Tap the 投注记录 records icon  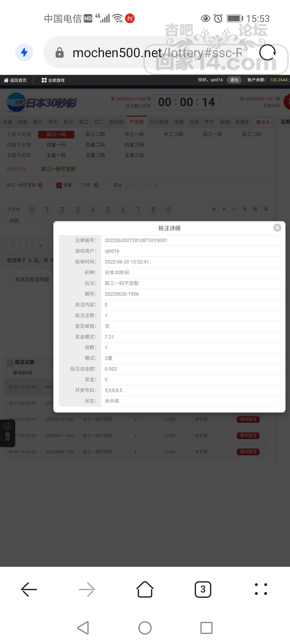coord(10,363)
